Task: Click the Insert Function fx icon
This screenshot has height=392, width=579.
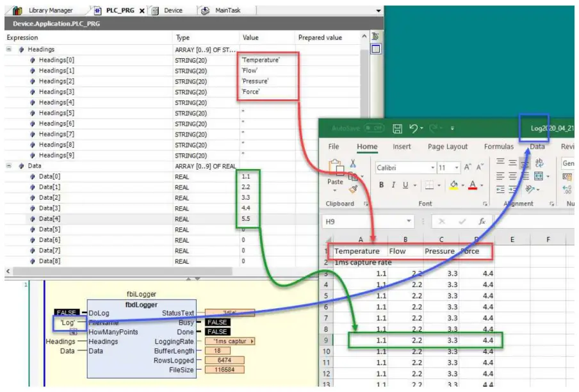Action: click(x=482, y=222)
